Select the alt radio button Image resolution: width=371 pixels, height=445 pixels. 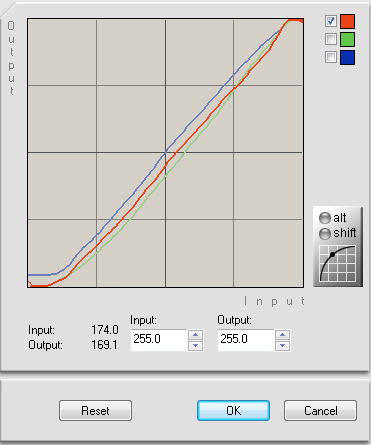coord(325,218)
